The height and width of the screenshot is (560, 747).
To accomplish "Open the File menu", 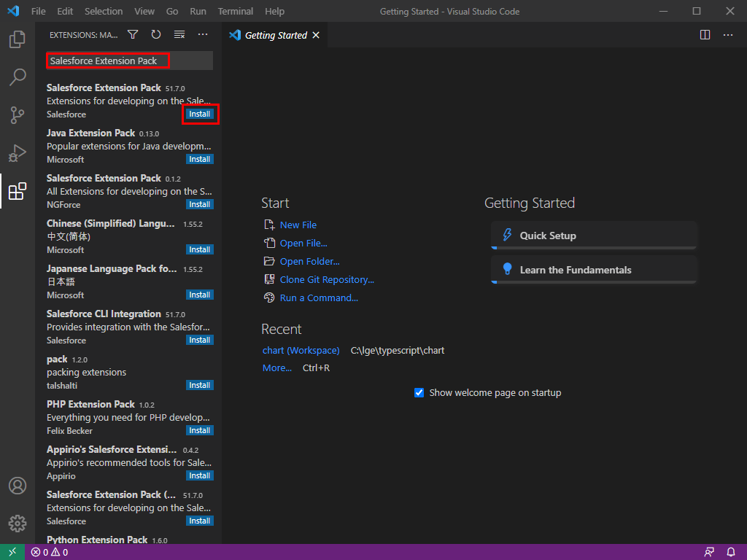I will 38,12.
